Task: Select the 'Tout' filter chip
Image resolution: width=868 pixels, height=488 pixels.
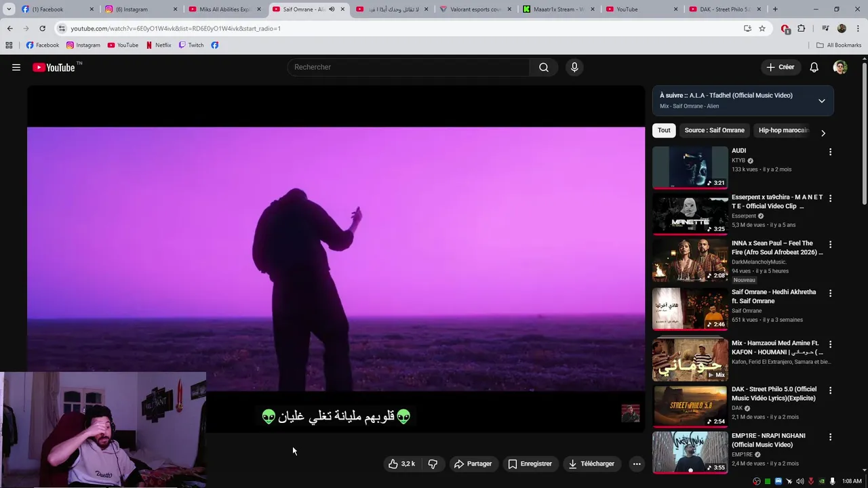Action: [664, 130]
